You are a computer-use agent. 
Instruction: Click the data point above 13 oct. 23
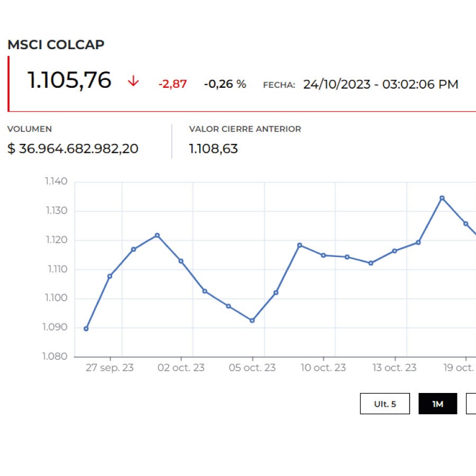395,250
